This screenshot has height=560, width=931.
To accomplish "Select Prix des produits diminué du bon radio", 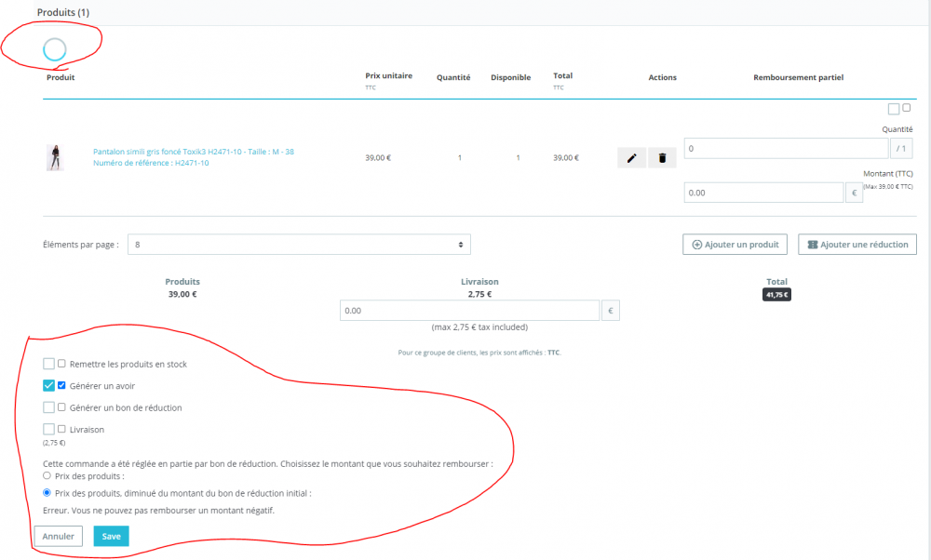I will (47, 492).
